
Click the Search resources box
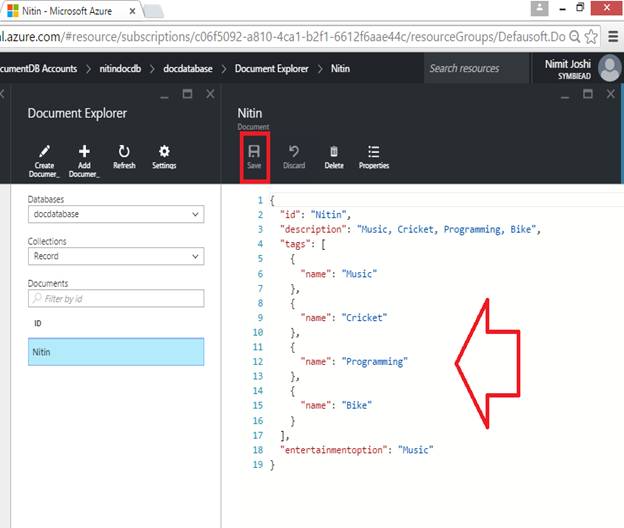click(476, 68)
